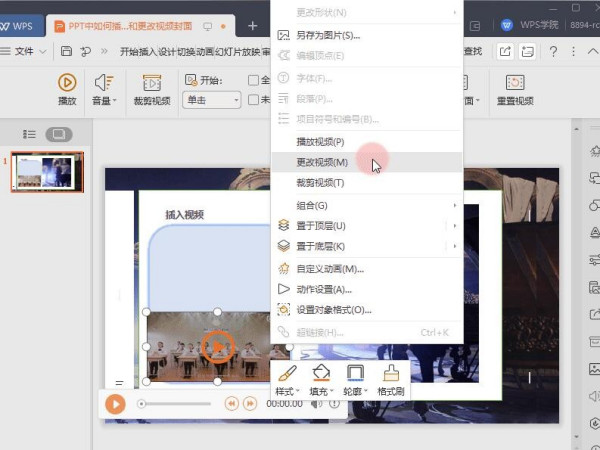Open the File menu

pyautogui.click(x=24, y=51)
